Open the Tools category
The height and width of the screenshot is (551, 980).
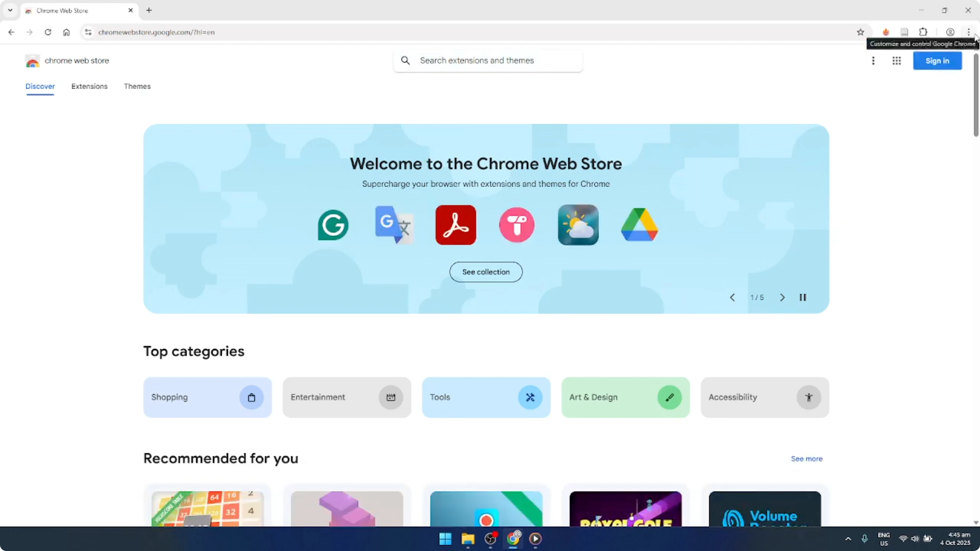(486, 397)
